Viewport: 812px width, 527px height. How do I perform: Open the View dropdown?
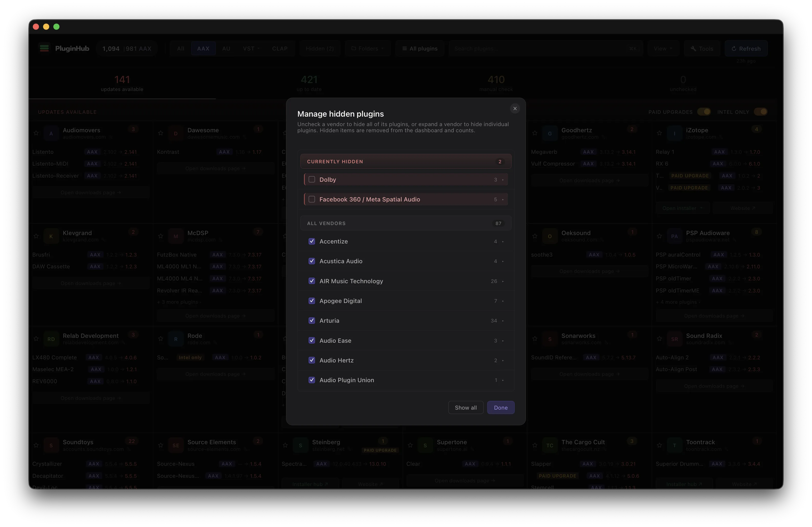tap(663, 48)
